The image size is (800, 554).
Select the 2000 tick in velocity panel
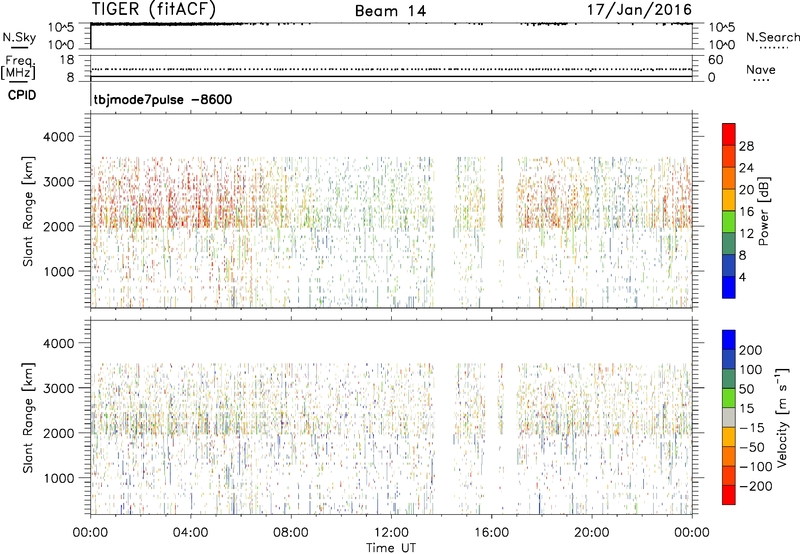click(59, 433)
